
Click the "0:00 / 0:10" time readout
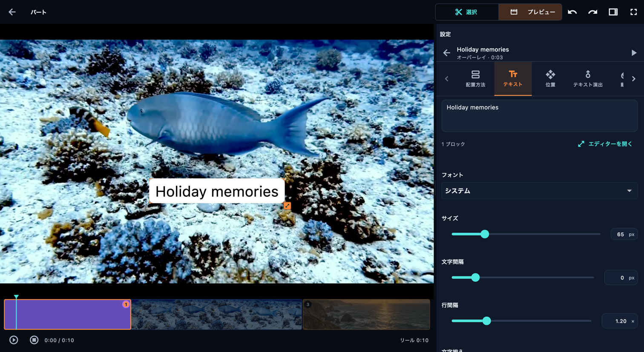click(59, 340)
